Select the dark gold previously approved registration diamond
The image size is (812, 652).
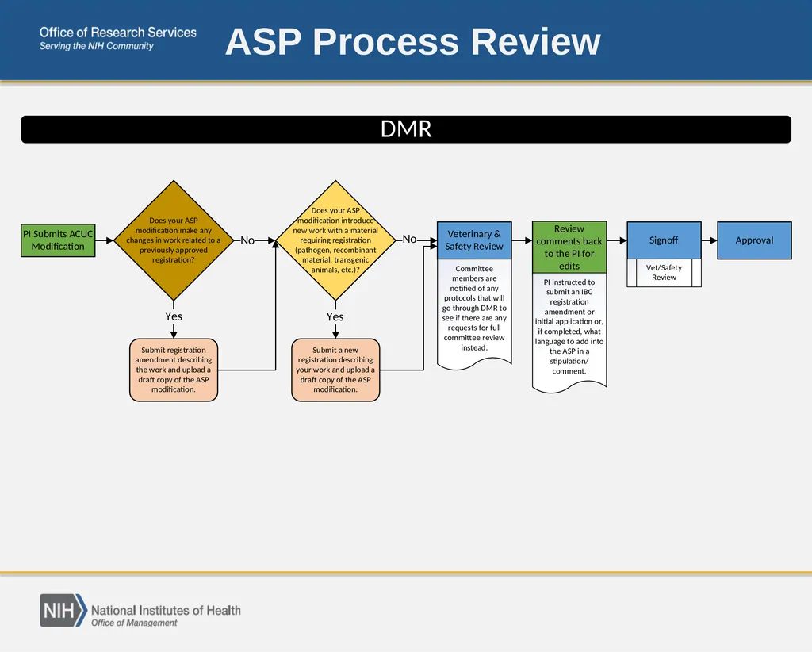(x=174, y=240)
